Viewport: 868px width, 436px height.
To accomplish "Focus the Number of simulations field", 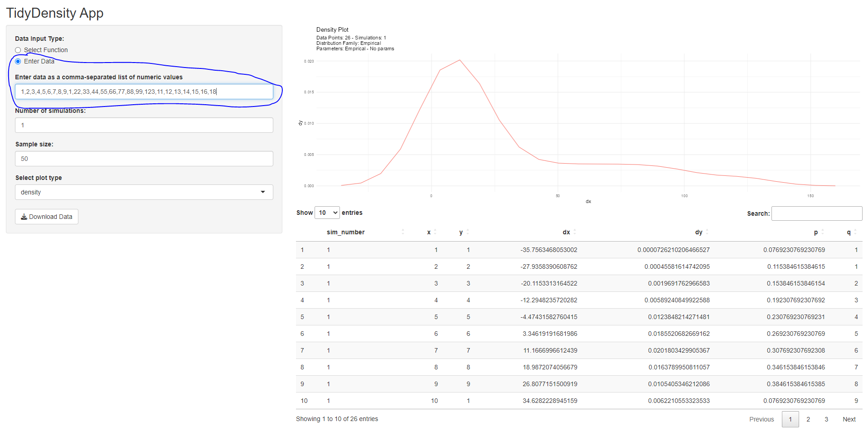I will (144, 125).
